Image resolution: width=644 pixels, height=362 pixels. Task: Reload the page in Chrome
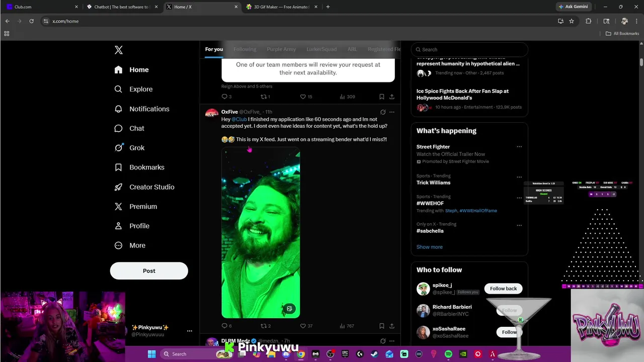31,21
